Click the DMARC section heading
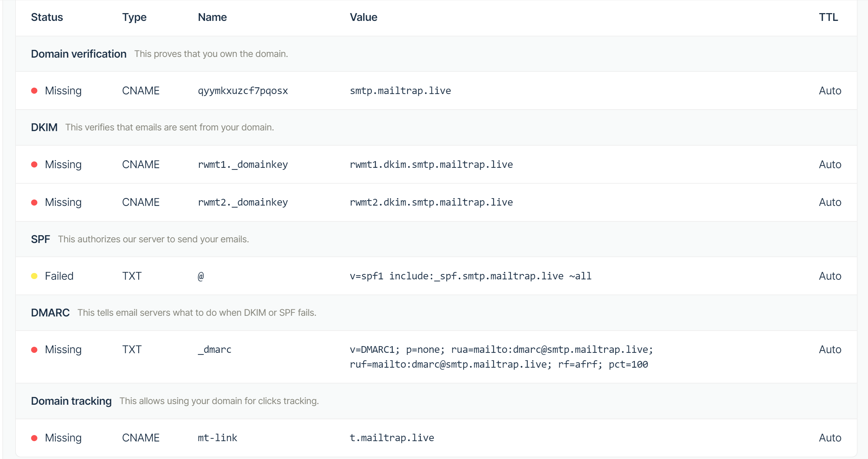Image resolution: width=868 pixels, height=459 pixels. coord(50,313)
